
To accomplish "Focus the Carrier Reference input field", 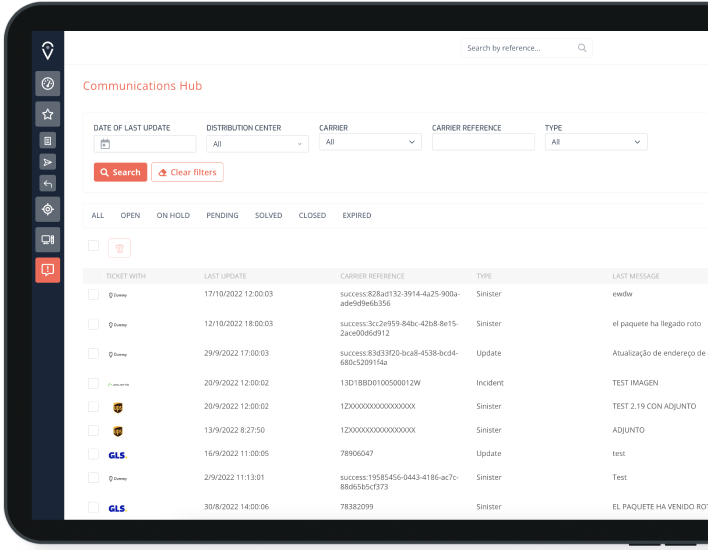I will (x=483, y=142).
